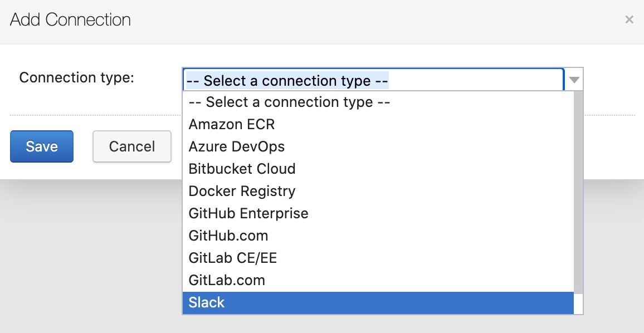The height and width of the screenshot is (333, 644).
Task: Select the highlighted Slack option
Action: pos(378,302)
